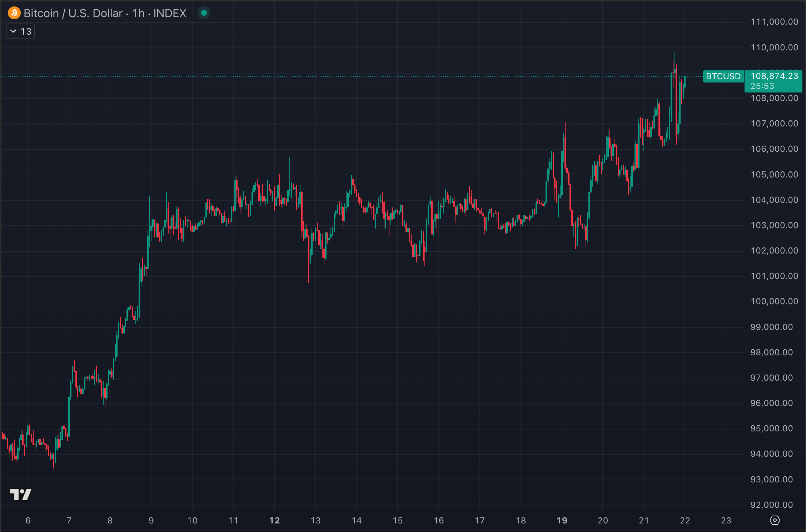Image resolution: width=806 pixels, height=532 pixels.
Task: Click the 1h interval in chart title
Action: (138, 13)
